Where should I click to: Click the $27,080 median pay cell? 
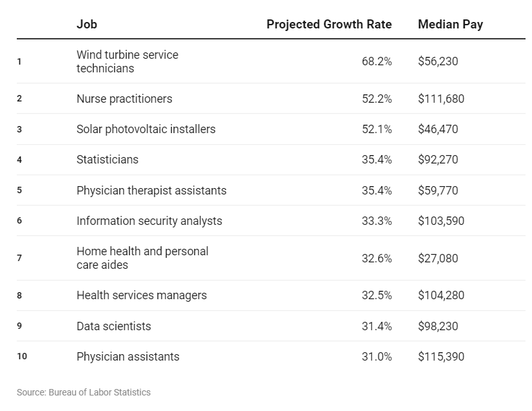click(438, 258)
